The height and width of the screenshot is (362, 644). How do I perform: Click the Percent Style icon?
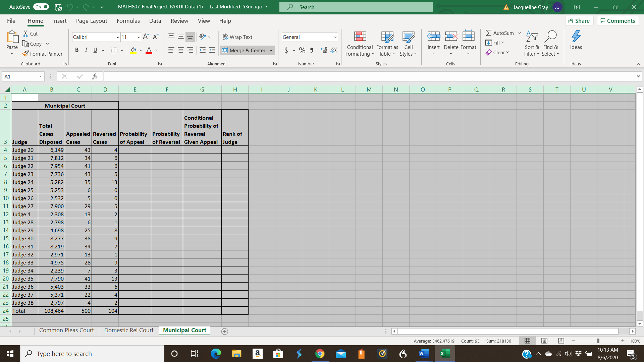point(302,50)
